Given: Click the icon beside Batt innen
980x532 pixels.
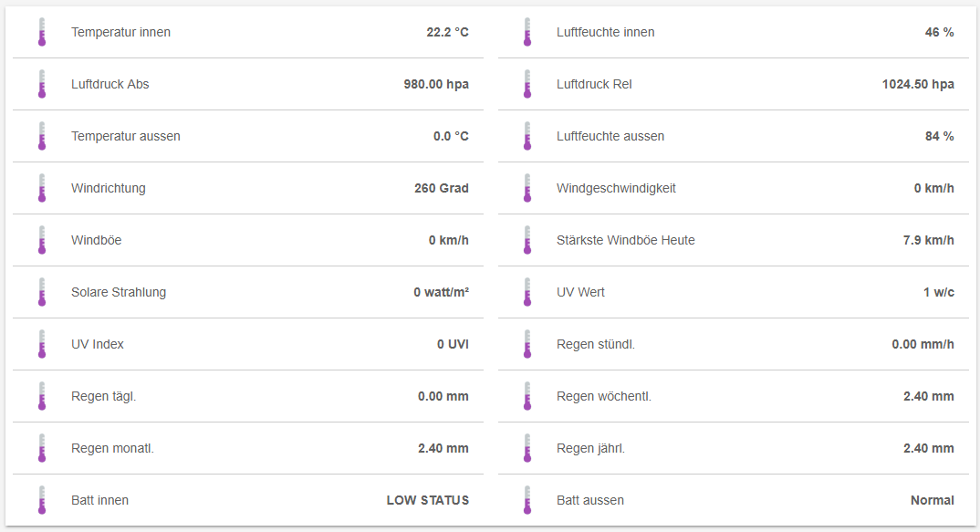Looking at the screenshot, I should click(x=41, y=500).
